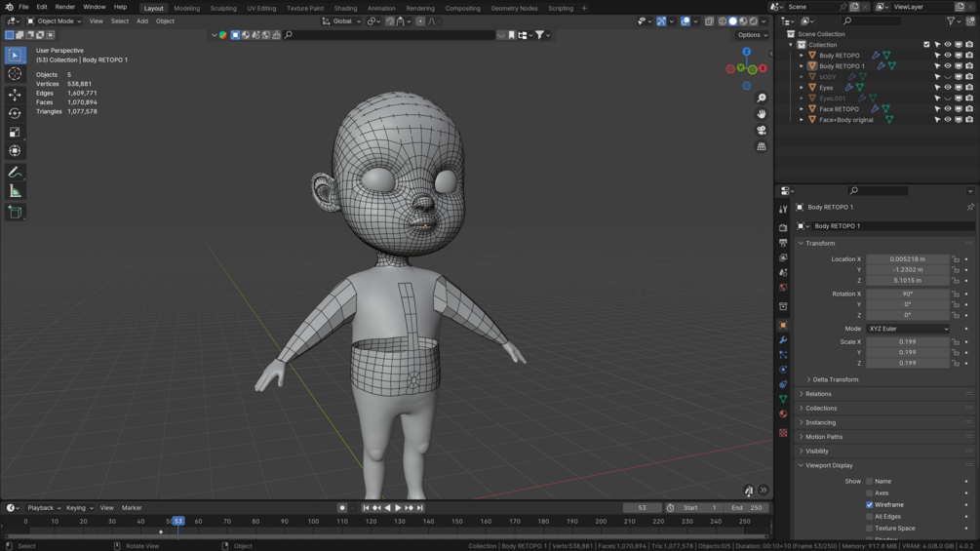Screen dimensions: 980x551
Task: Open the Options dropdown in viewport
Action: click(752, 35)
